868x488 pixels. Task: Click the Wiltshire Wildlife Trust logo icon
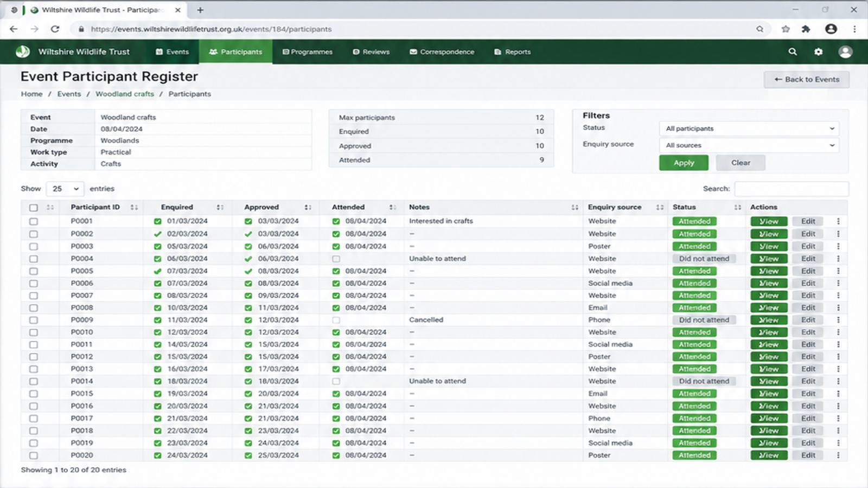point(23,52)
